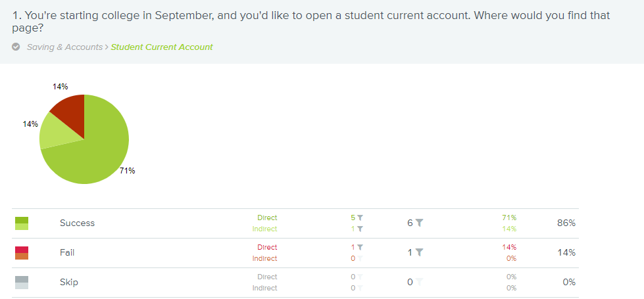Filter by total Success count 6
Viewport: 644px width, 299px height.
419,223
